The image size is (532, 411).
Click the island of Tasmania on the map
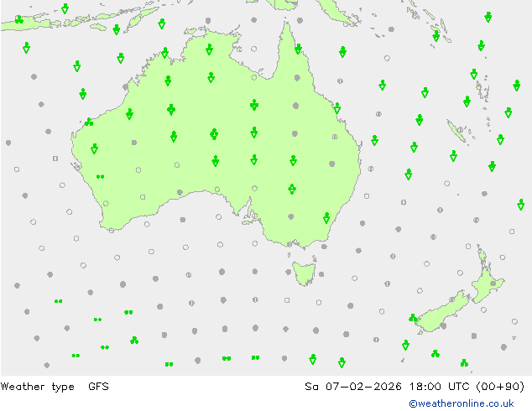[305, 273]
